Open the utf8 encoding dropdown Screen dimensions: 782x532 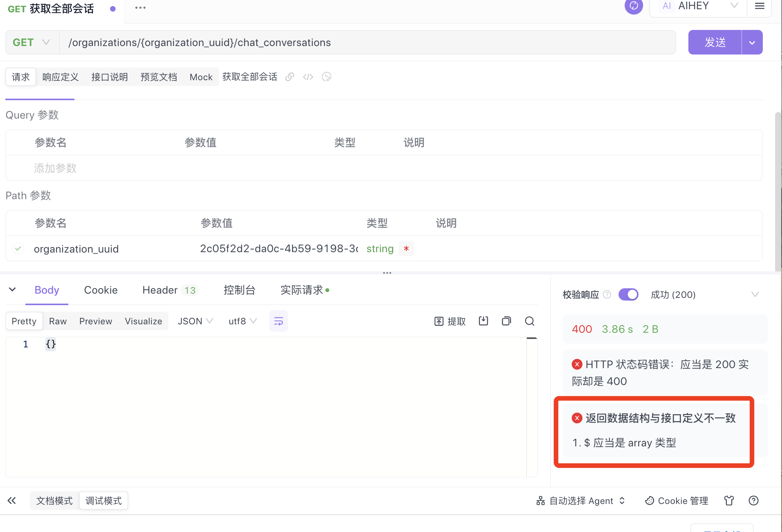[x=243, y=321]
